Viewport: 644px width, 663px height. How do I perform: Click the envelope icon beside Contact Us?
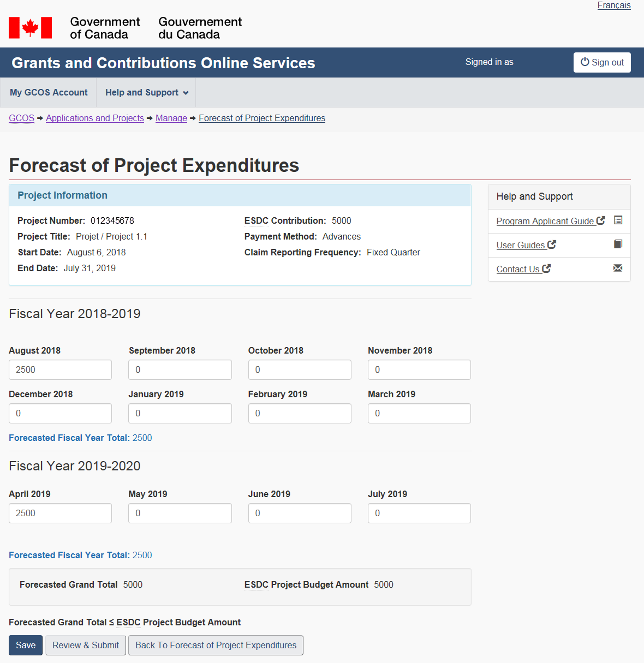pyautogui.click(x=618, y=268)
